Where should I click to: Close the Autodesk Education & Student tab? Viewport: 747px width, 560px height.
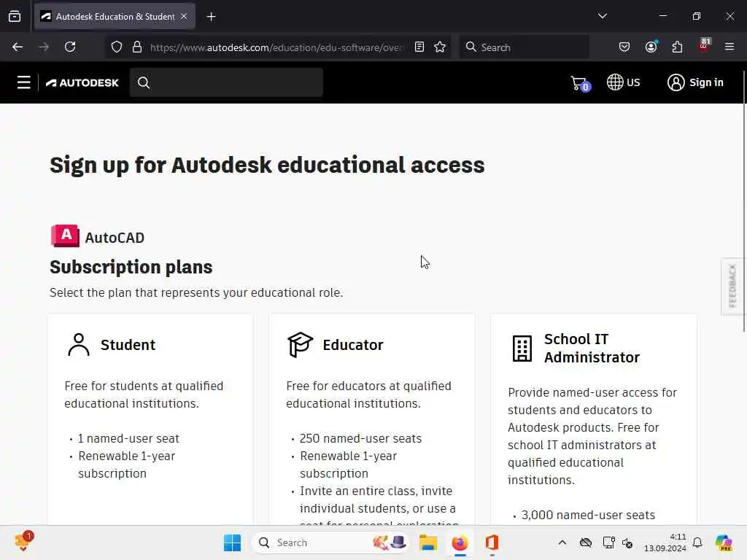[x=184, y=16]
